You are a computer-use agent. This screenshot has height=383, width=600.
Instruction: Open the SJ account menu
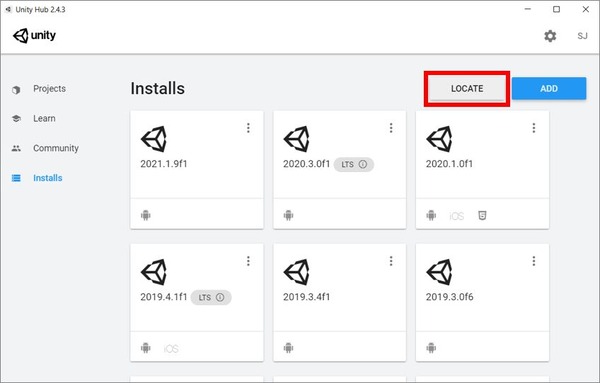582,36
